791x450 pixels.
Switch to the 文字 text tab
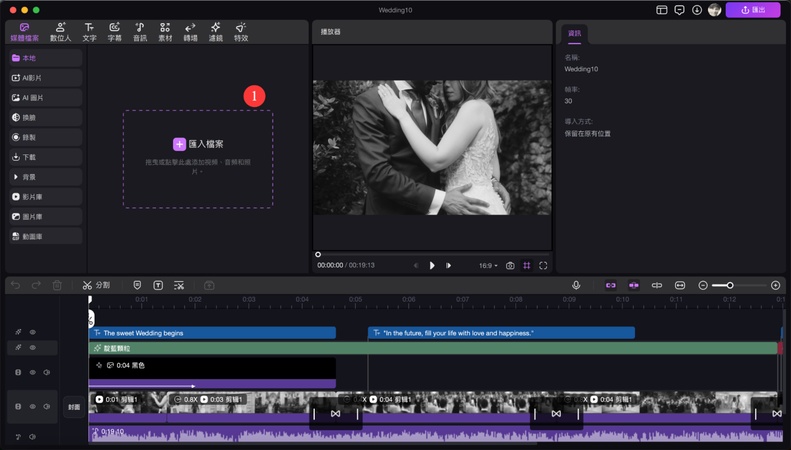pyautogui.click(x=89, y=31)
